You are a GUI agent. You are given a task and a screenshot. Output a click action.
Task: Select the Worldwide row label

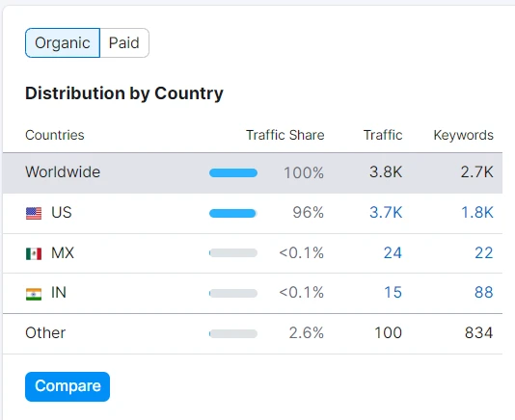63,171
